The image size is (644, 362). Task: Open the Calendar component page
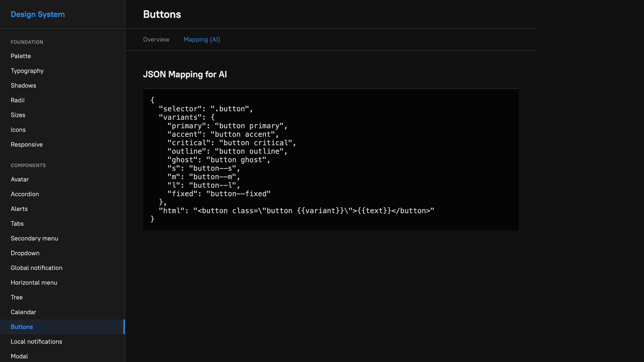click(62, 312)
